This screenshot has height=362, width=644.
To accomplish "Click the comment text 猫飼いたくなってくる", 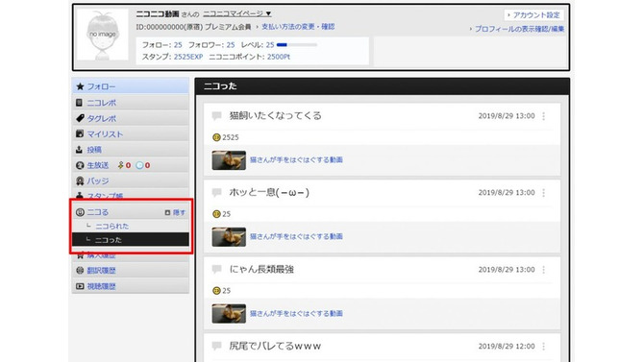I will click(275, 116).
